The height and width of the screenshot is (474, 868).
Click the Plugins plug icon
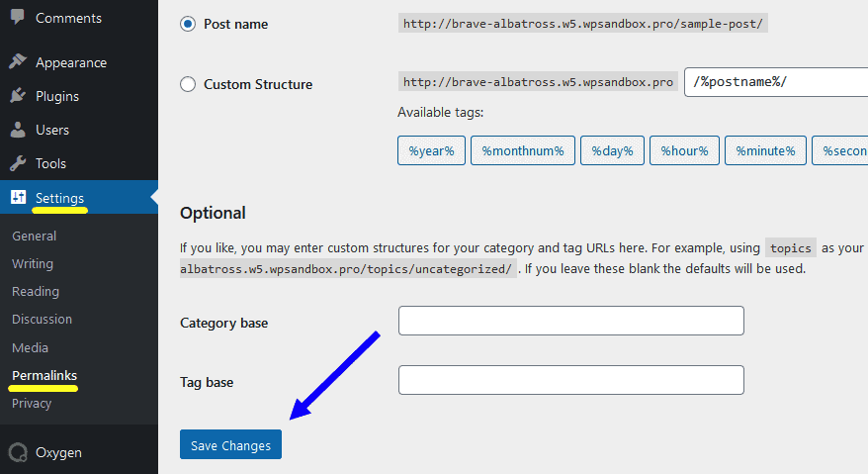[18, 96]
